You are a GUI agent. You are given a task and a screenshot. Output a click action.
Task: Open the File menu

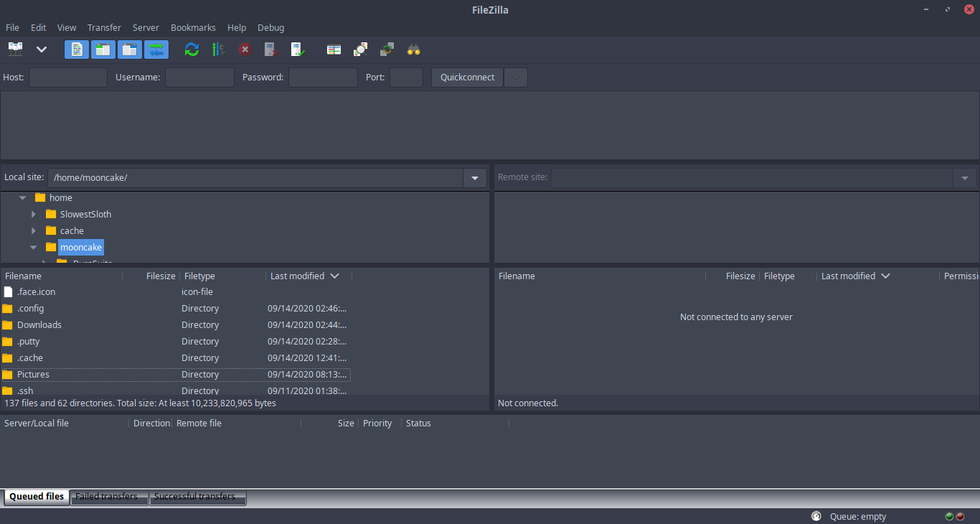(x=12, y=27)
